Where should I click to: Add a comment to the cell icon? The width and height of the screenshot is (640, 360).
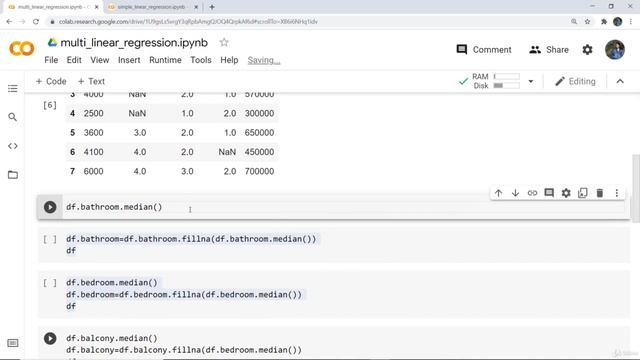pos(549,193)
